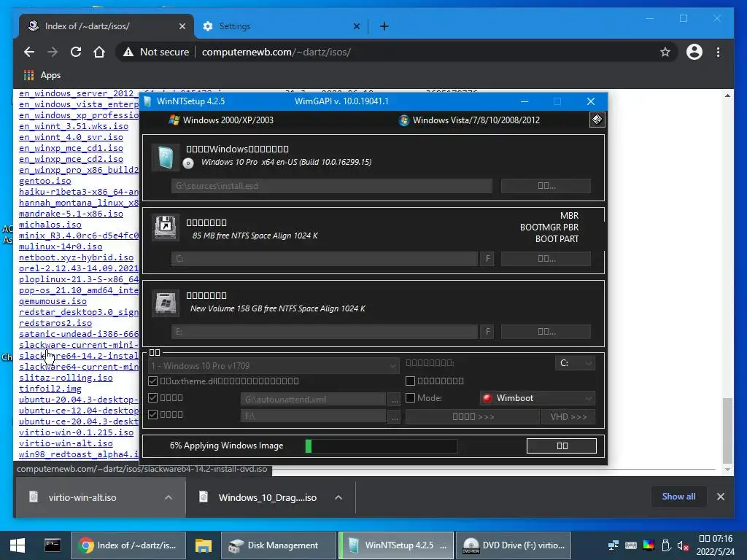
Task: Select Windows Vista/7/8/10/2008/2012 tab
Action: click(x=469, y=120)
